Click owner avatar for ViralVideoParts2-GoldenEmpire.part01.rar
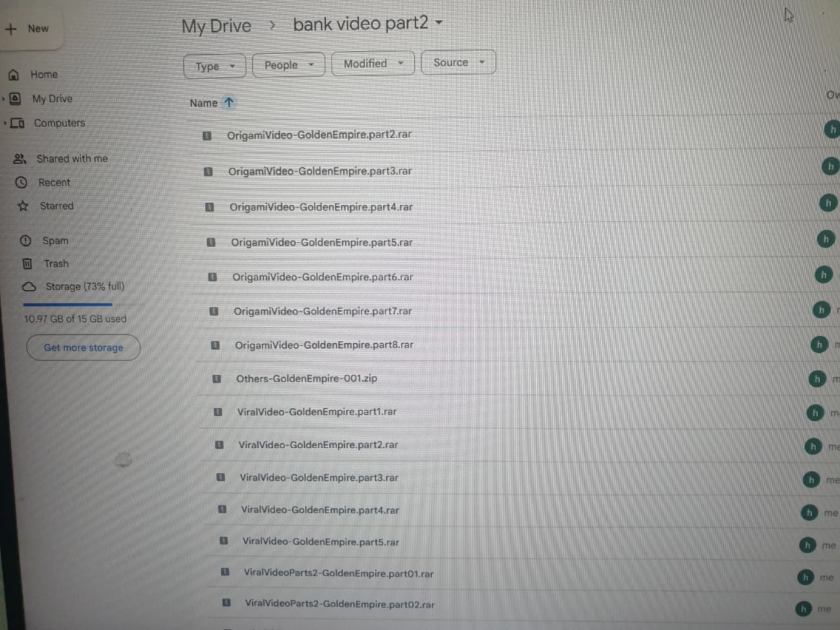 coord(805,577)
